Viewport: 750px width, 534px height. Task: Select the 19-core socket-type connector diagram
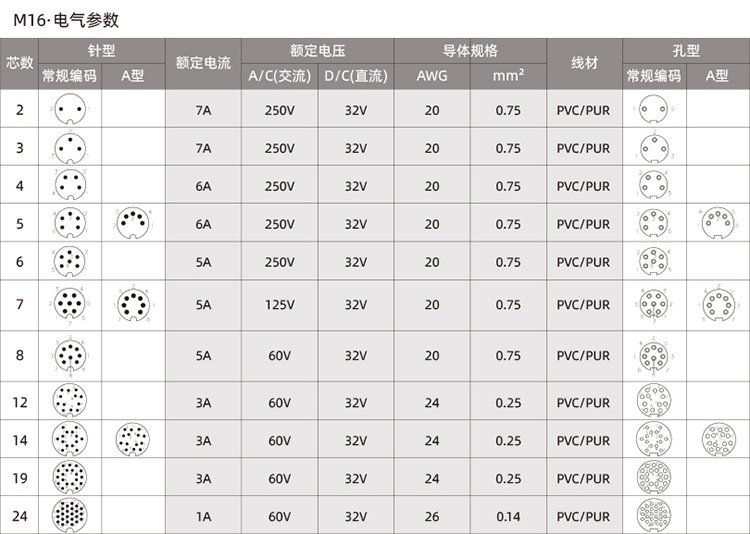(653, 478)
